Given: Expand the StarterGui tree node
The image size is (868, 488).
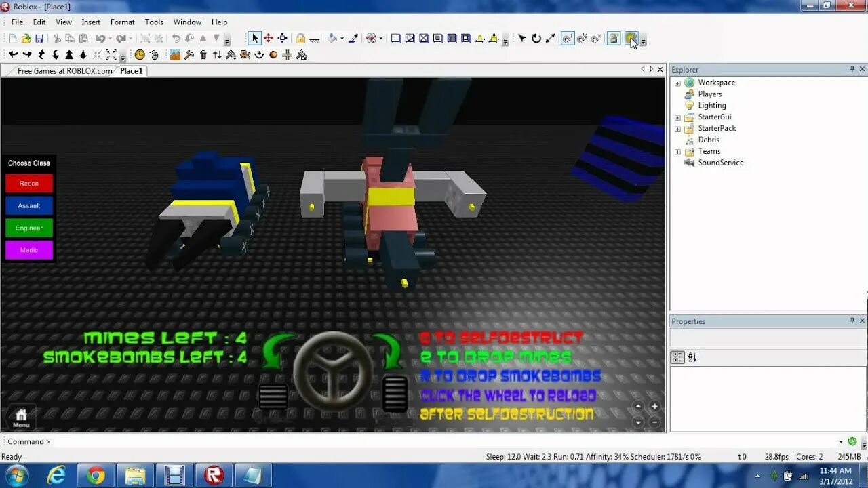Looking at the screenshot, I should (677, 117).
